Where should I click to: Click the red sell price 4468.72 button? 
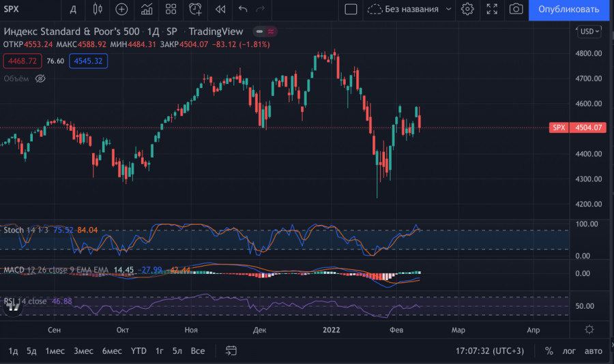click(23, 61)
